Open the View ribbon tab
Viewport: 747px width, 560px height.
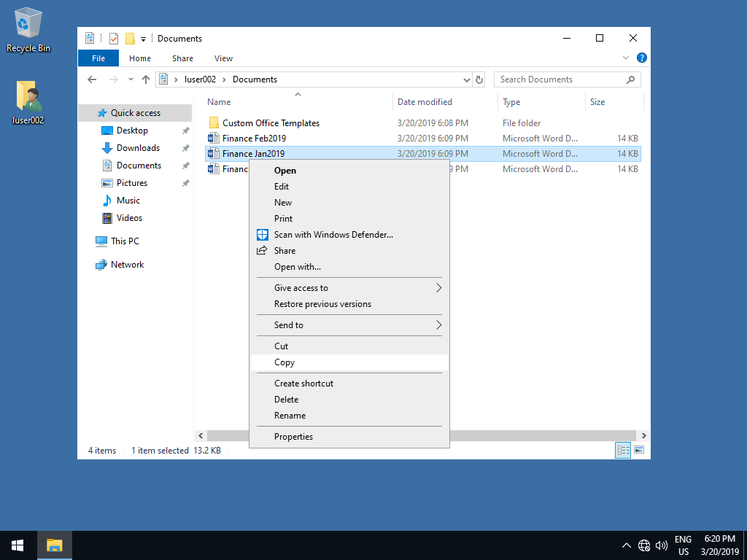coord(223,58)
